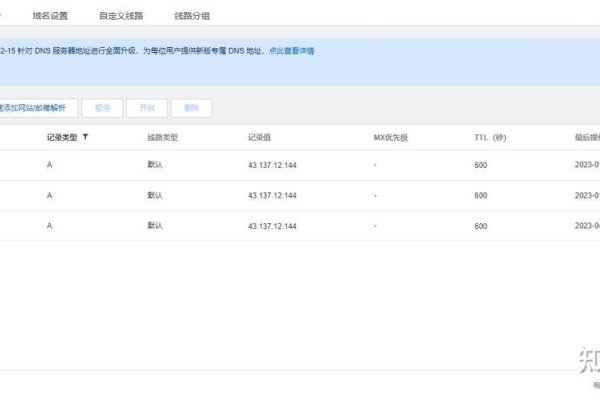Click the MX优先级 column header
Screen dimensions: 600x400
pyautogui.click(x=390, y=137)
